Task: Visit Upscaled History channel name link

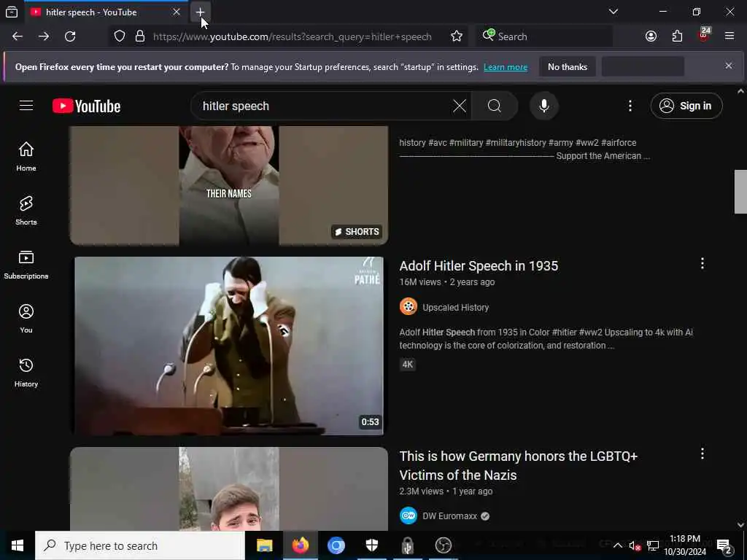Action: click(x=455, y=308)
